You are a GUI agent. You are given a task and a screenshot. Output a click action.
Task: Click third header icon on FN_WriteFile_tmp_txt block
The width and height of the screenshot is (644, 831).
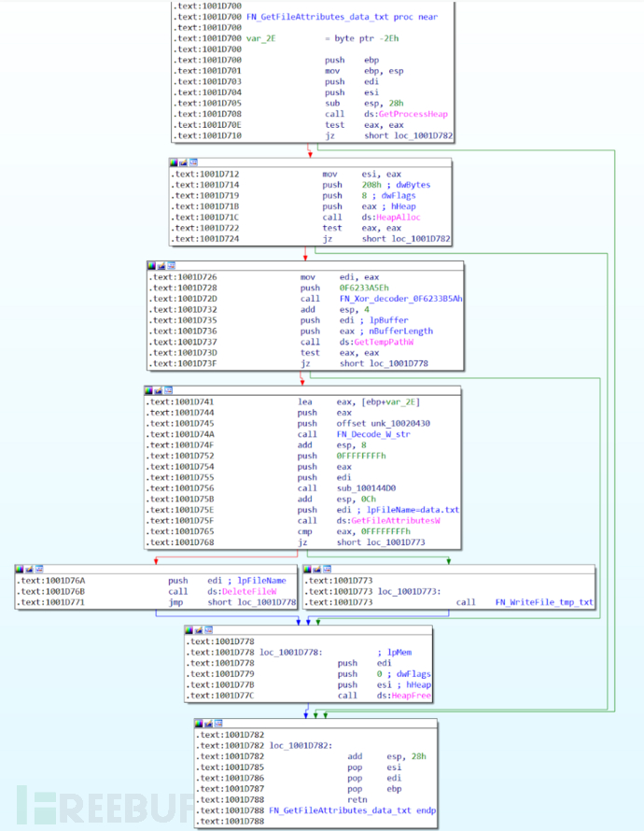coord(324,567)
